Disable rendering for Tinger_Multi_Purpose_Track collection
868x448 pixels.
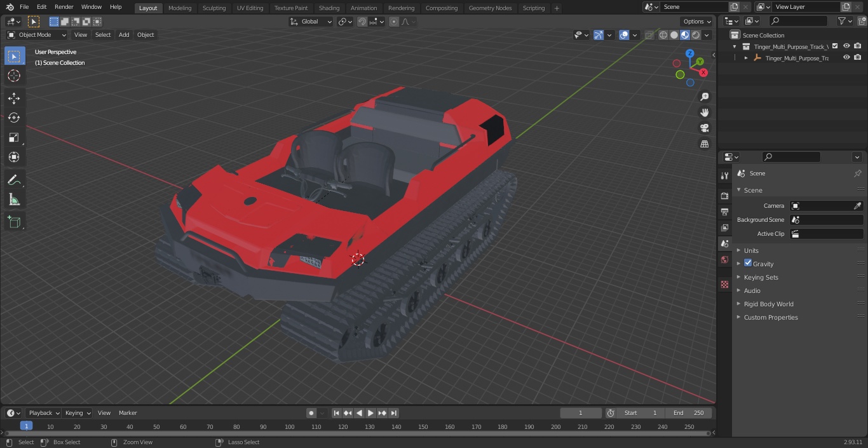point(858,46)
